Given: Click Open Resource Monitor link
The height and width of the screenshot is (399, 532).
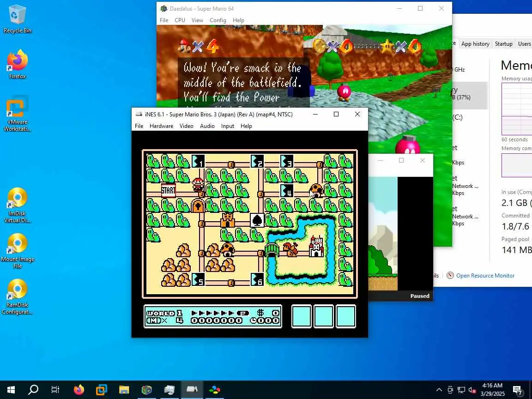Looking at the screenshot, I should tap(485, 276).
